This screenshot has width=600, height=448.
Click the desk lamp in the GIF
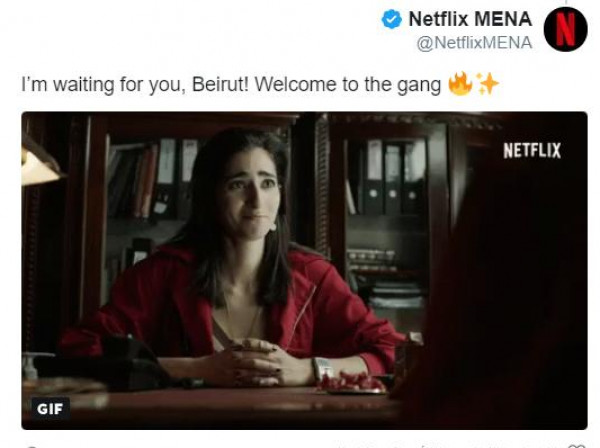40,163
